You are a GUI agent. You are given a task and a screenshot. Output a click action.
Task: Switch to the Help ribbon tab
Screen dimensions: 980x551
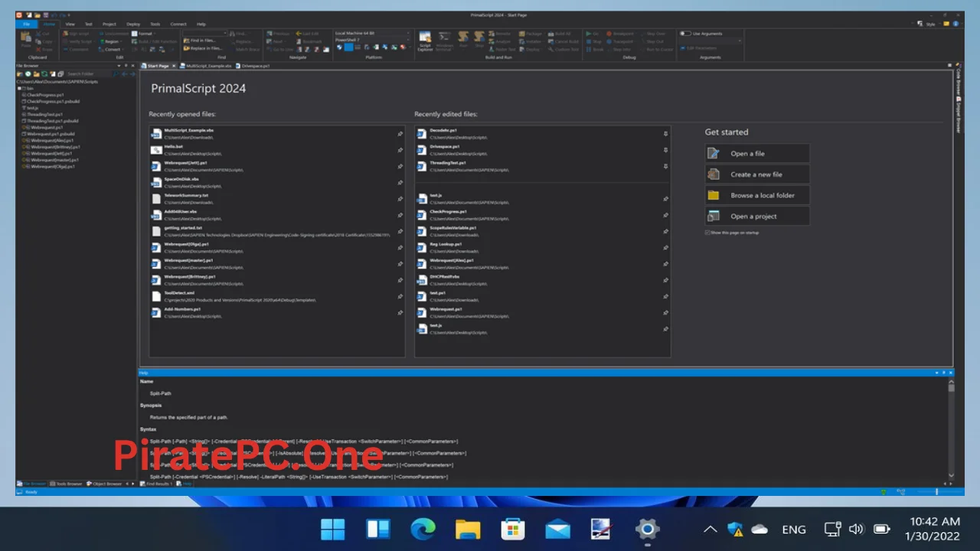pos(201,24)
